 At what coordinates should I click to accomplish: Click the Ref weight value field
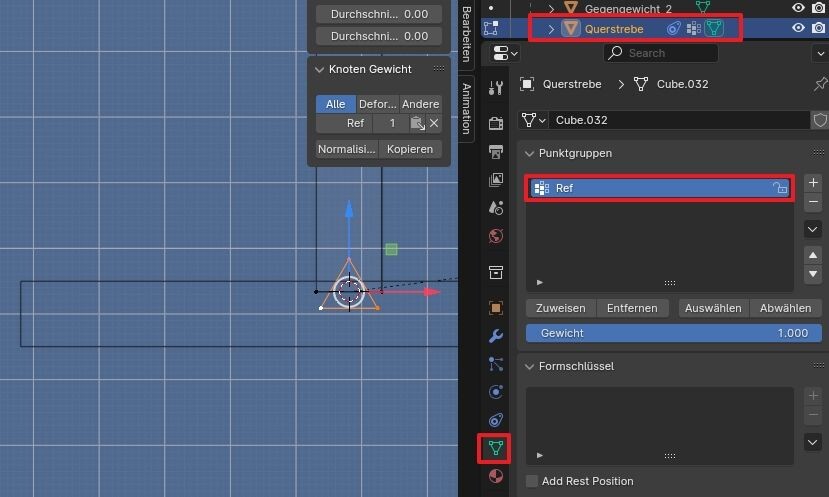pos(392,123)
